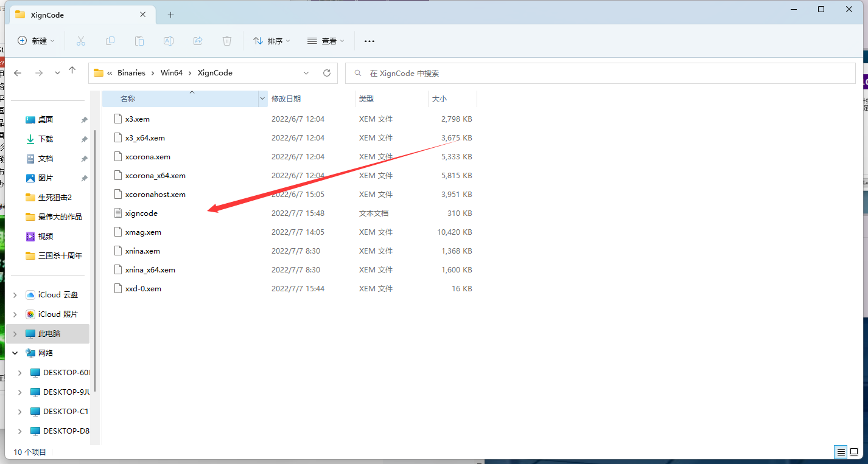The height and width of the screenshot is (464, 868).
Task: Collapse the 网络 tree node
Action: coord(15,353)
